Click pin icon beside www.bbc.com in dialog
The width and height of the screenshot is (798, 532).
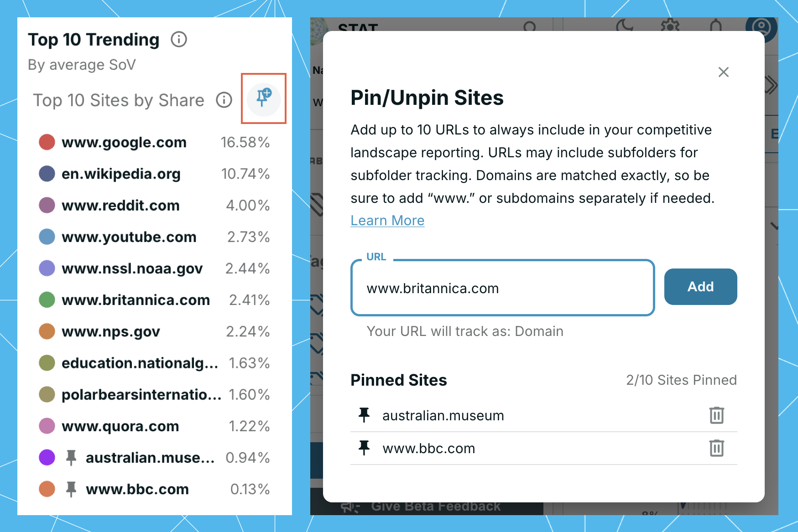tap(364, 448)
